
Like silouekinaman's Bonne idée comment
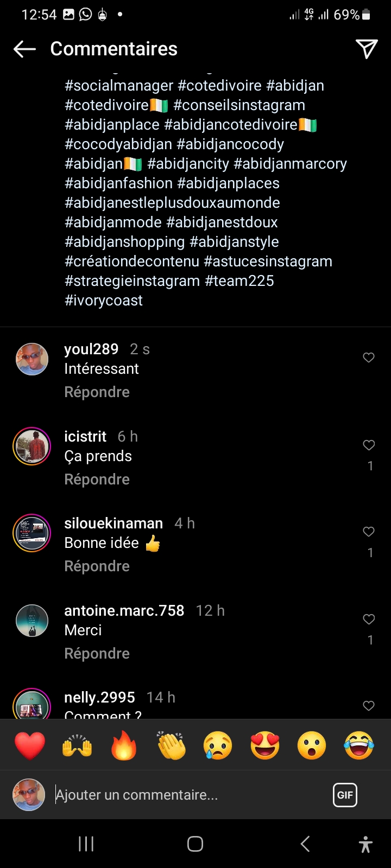[x=369, y=532]
